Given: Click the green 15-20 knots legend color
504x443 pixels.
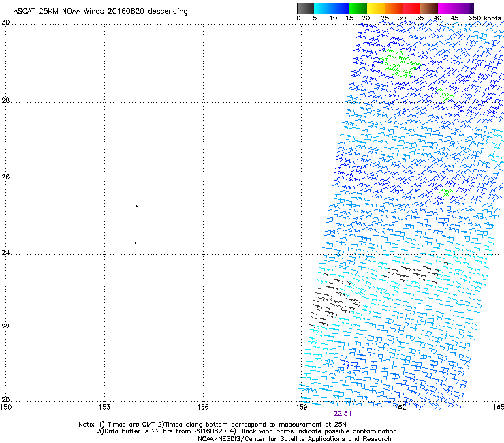Looking at the screenshot, I should coord(358,8).
